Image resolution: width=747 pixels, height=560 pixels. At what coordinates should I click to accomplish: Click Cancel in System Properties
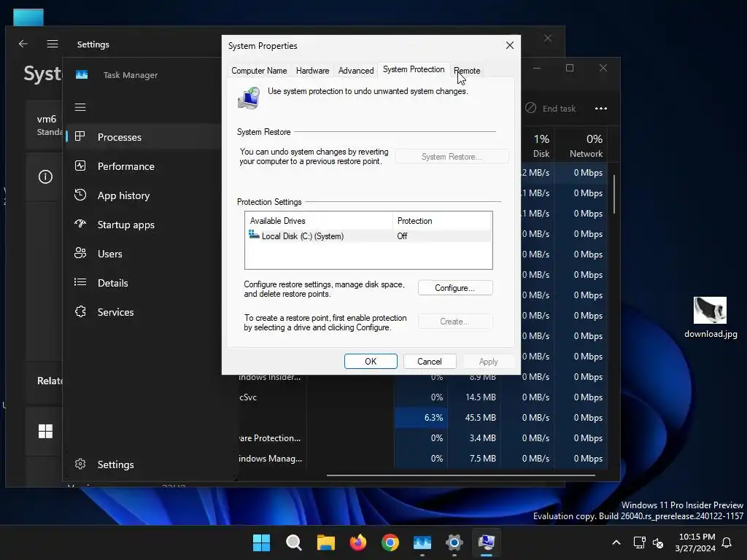pyautogui.click(x=430, y=362)
